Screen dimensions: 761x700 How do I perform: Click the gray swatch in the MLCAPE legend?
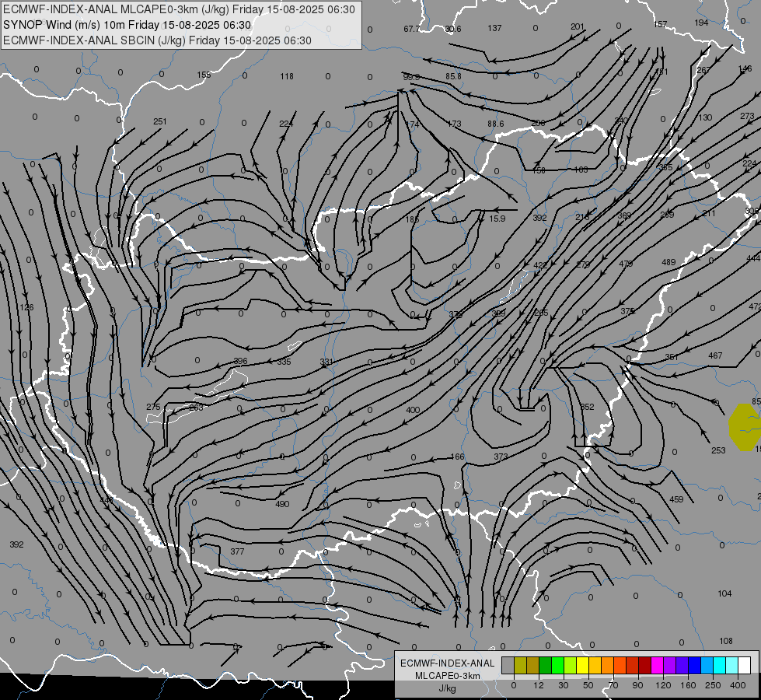point(508,666)
